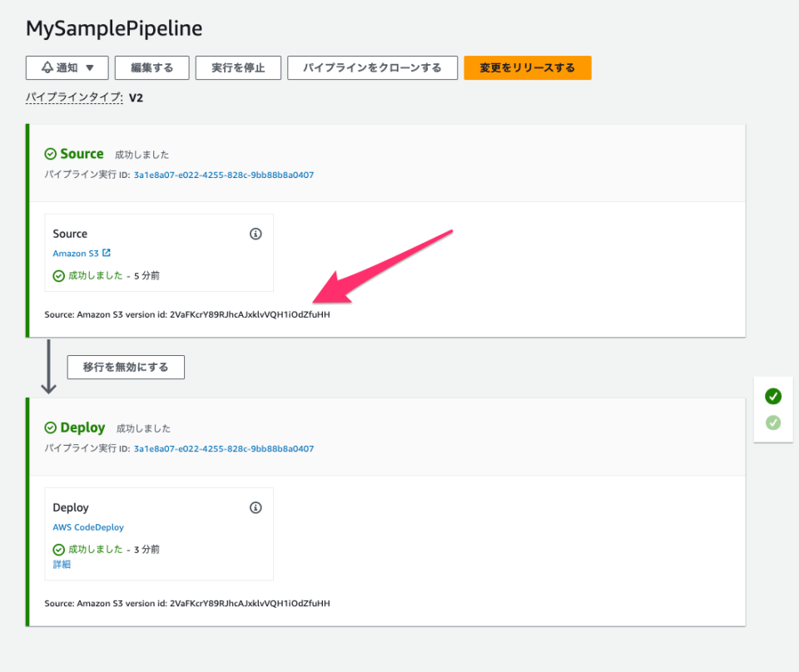The height and width of the screenshot is (672, 799).
Task: Click パイプラインをクローンする button
Action: tap(372, 68)
